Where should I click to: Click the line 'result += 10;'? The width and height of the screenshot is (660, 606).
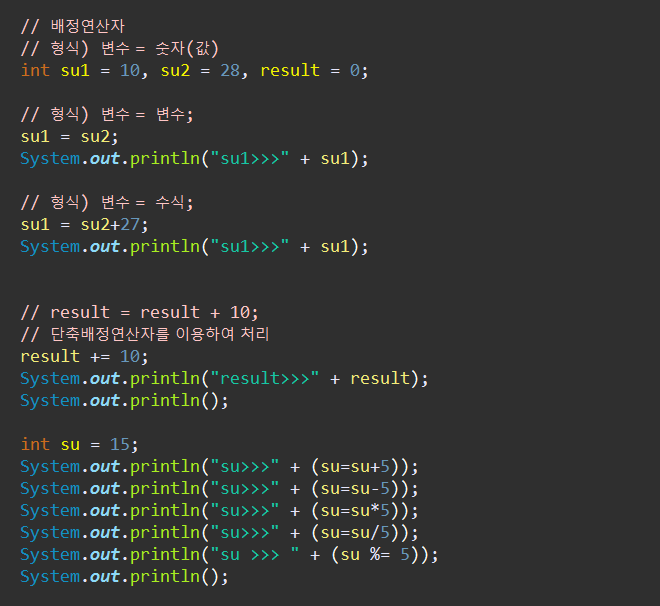click(85, 357)
